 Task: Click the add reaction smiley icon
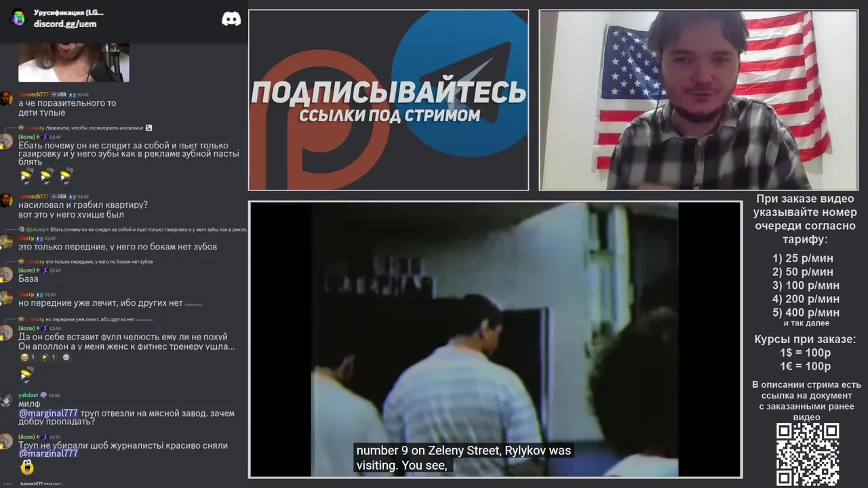[x=66, y=357]
